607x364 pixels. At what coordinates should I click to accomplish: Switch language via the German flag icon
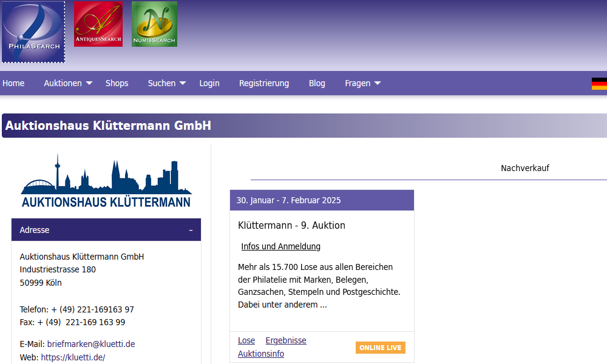(x=599, y=84)
